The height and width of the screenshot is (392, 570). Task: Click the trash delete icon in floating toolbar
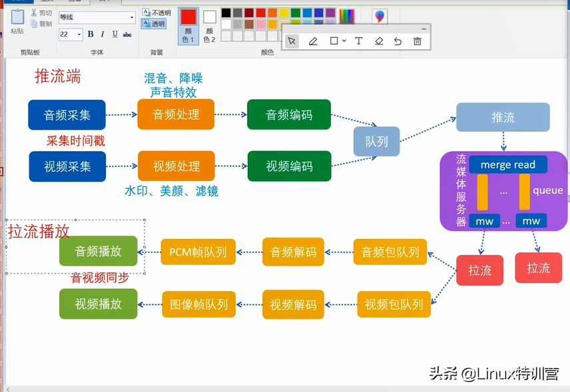tap(418, 41)
